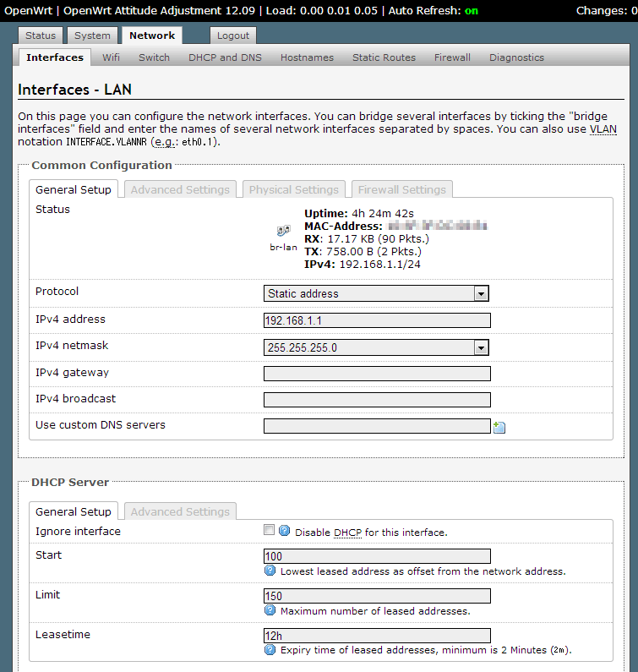Open the System top tab
The width and height of the screenshot is (638, 672).
coord(92,36)
